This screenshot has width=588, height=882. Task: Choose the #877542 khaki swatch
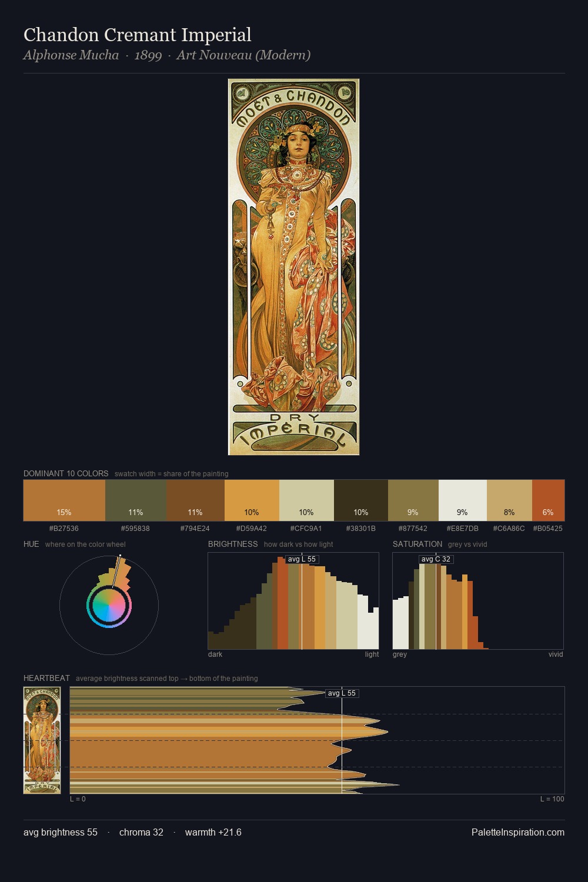413,500
